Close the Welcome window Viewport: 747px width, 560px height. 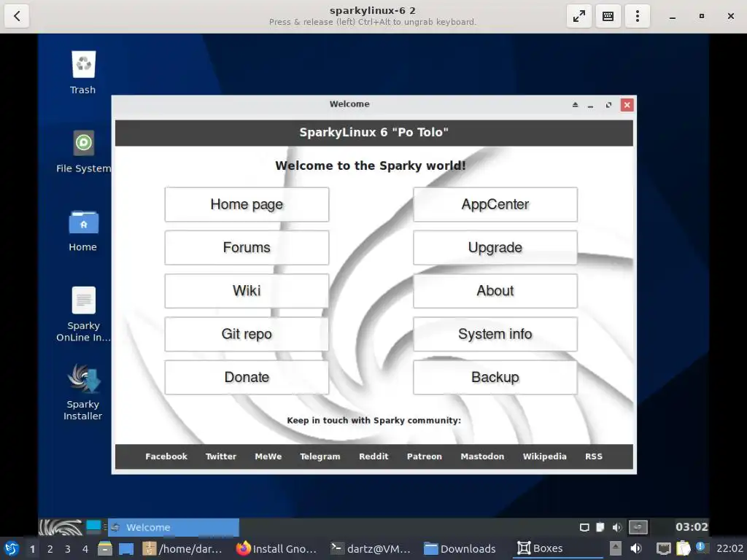(627, 105)
